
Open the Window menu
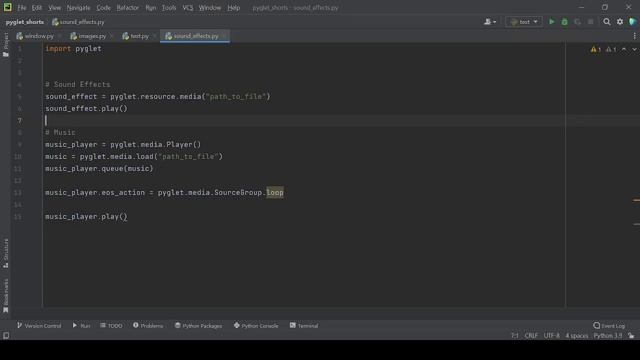tap(209, 7)
